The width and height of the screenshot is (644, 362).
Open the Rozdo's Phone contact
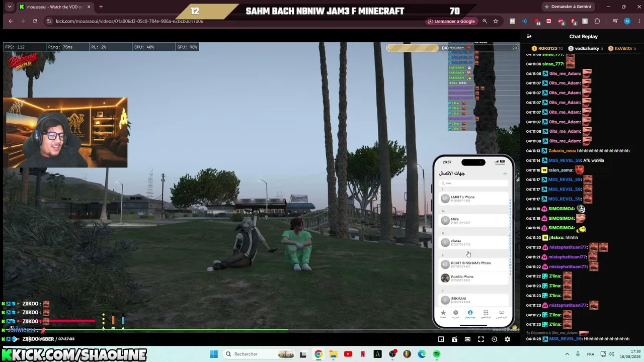coord(473,278)
